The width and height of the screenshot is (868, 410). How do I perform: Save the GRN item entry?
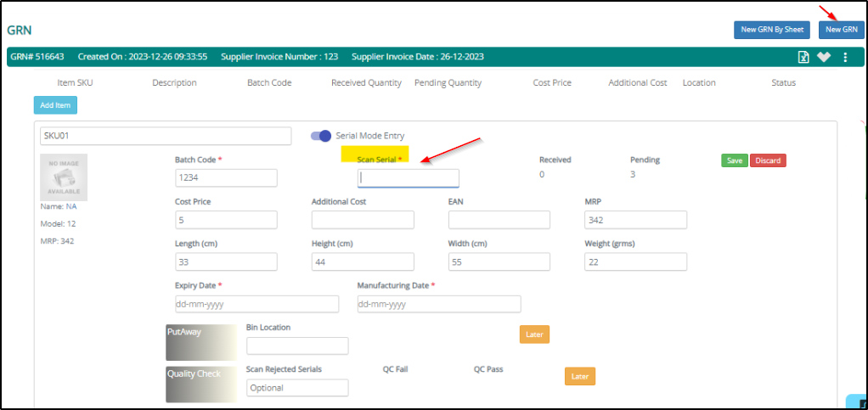pos(734,160)
